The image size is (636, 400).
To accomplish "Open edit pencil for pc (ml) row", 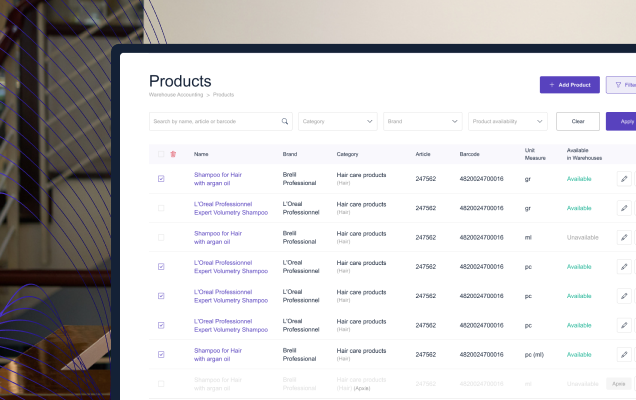I will pos(624,355).
